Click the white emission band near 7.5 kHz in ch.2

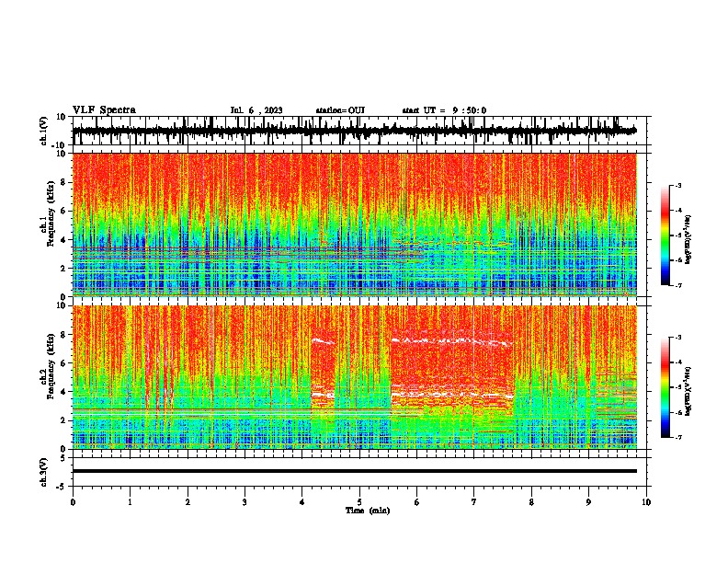point(452,341)
